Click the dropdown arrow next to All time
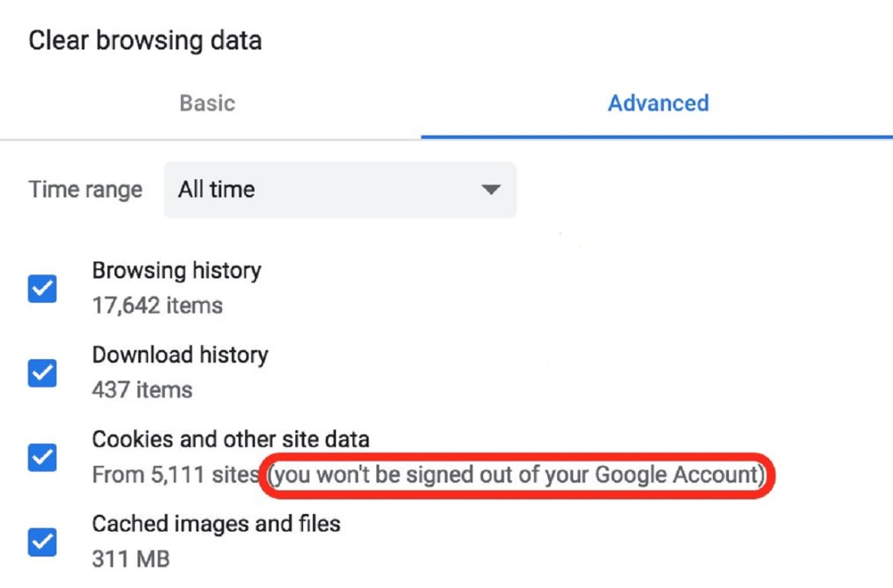This screenshot has height=588, width=893. tap(491, 189)
